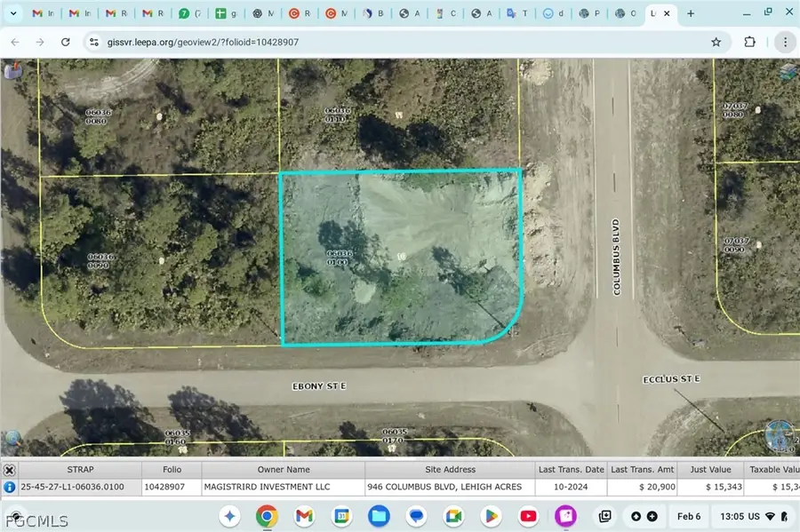The image size is (800, 532).
Task: Open a new browser tab
Action: click(689, 13)
